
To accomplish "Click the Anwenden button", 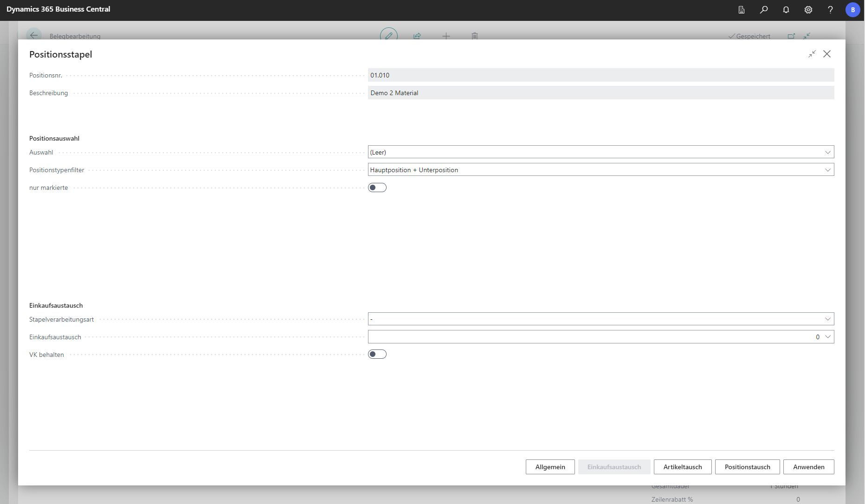I will pos(808,467).
